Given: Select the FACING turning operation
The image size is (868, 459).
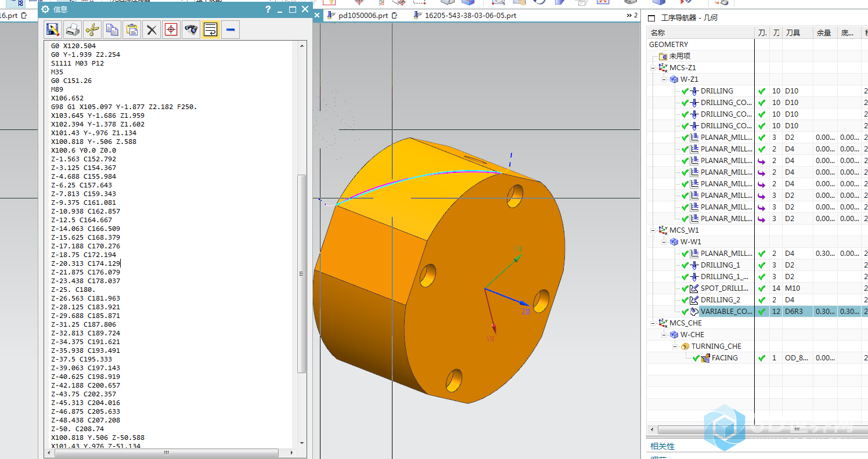Looking at the screenshot, I should (725, 358).
